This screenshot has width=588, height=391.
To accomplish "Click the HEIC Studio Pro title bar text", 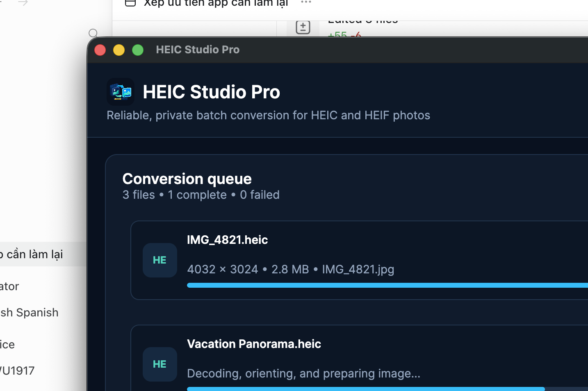I will 198,50.
